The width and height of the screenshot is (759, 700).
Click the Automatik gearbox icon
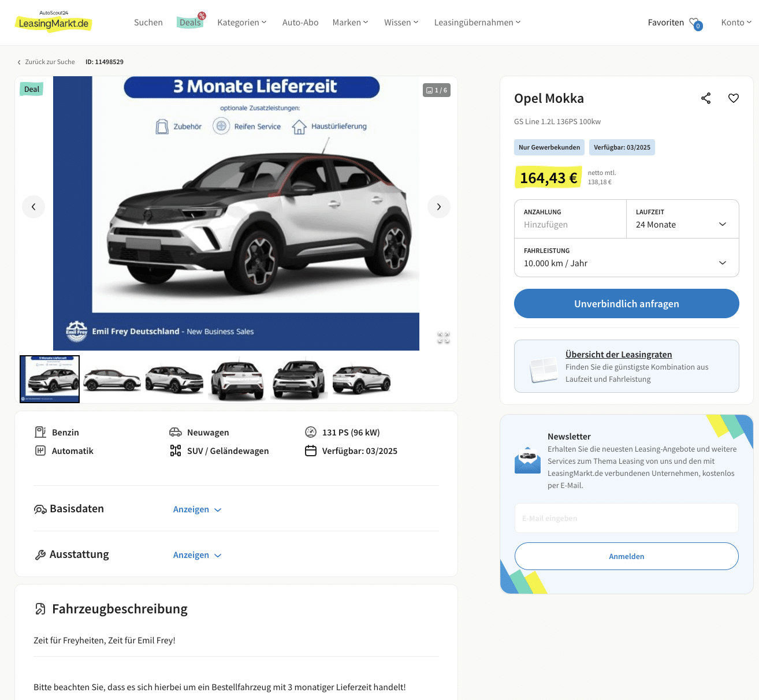[40, 450]
